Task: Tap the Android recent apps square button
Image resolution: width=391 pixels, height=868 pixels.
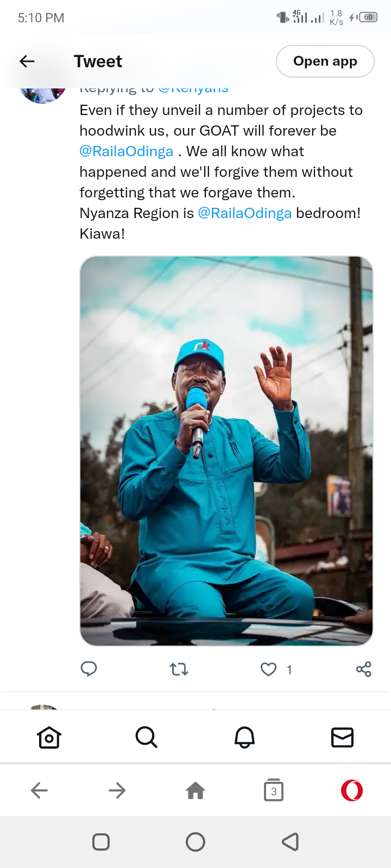Action: pyautogui.click(x=101, y=842)
